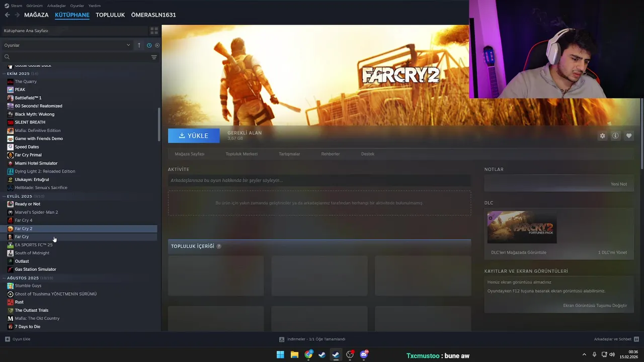This screenshot has height=362, width=644.
Task: Open Tartışmalar tab
Action: pyautogui.click(x=289, y=154)
